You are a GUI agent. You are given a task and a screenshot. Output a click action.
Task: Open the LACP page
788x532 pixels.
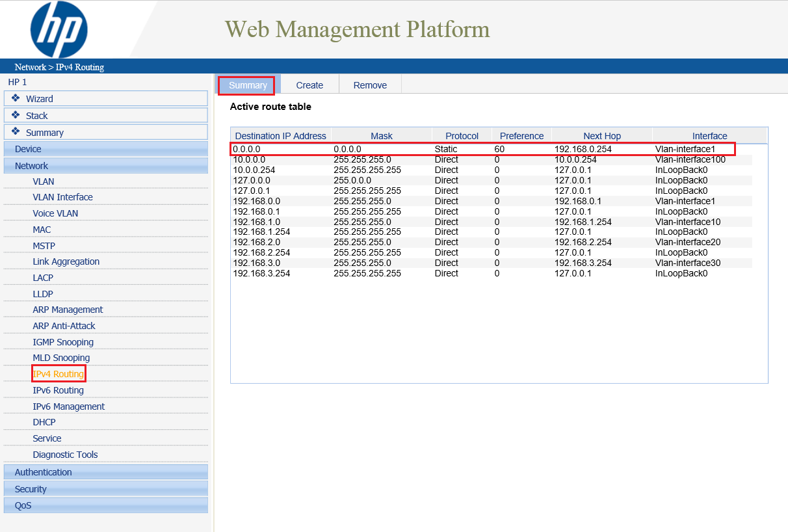pyautogui.click(x=43, y=278)
